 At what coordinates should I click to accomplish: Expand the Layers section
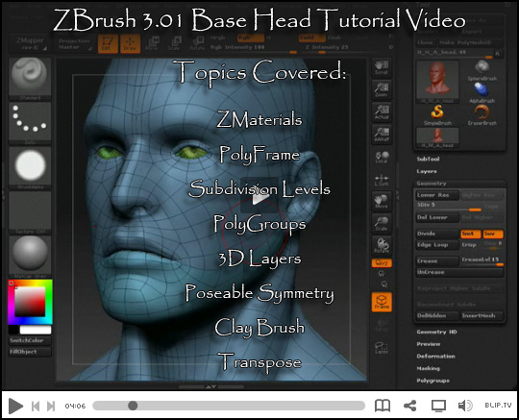click(x=427, y=171)
